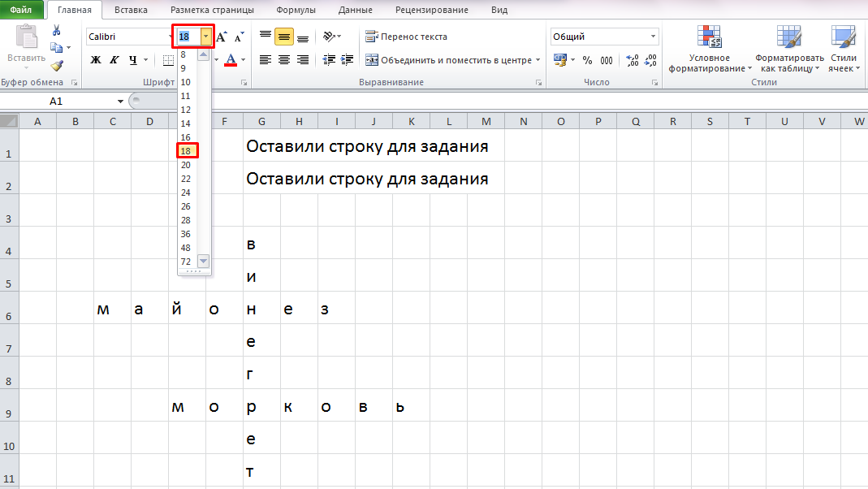This screenshot has width=868, height=489.
Task: Switch to the Формулы tab
Action: pyautogui.click(x=296, y=10)
